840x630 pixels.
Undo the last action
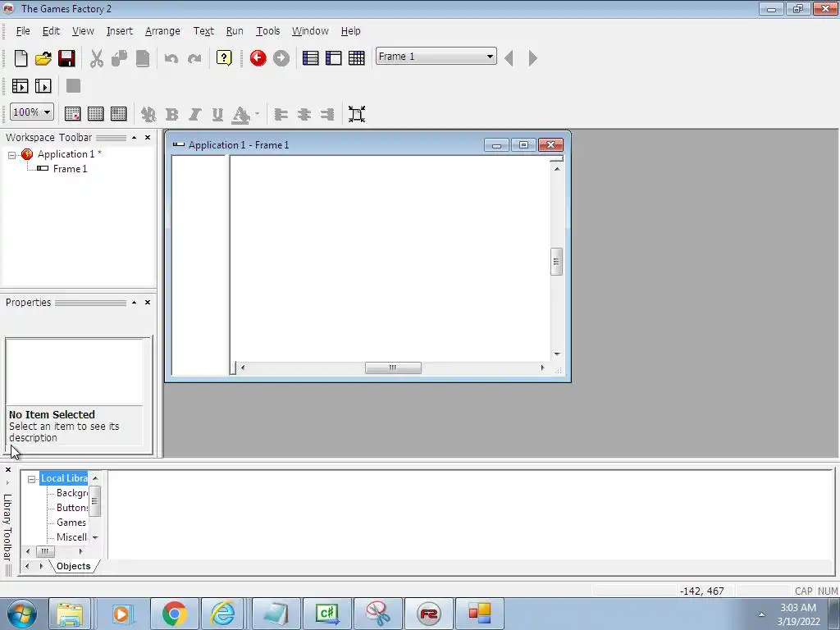tap(171, 58)
